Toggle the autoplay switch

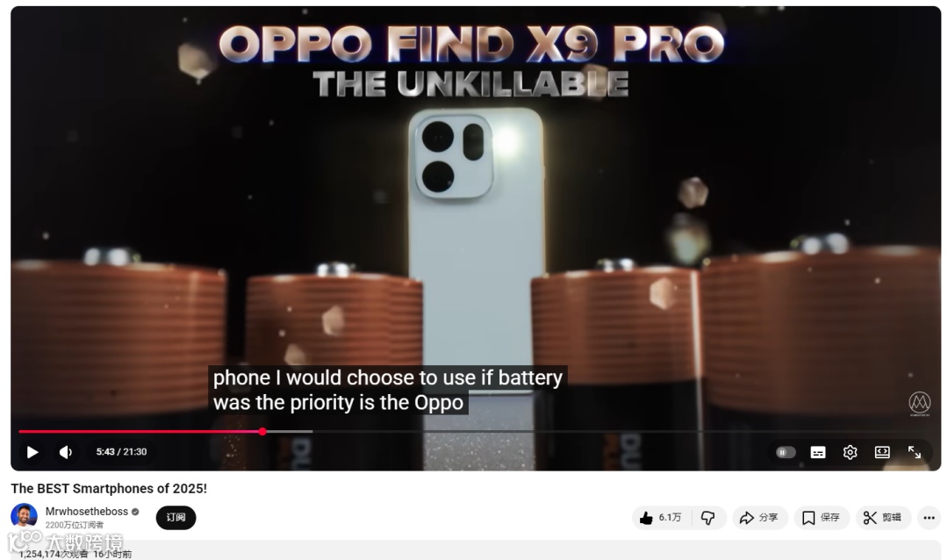786,452
